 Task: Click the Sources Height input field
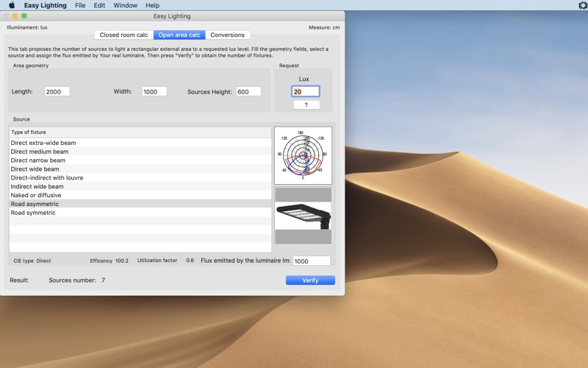(x=248, y=91)
